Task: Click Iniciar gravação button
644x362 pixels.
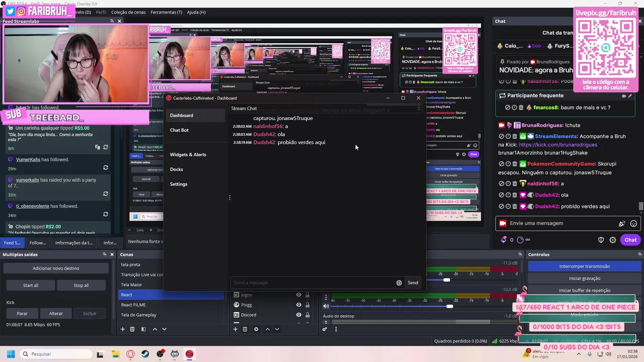Action: pos(584,279)
